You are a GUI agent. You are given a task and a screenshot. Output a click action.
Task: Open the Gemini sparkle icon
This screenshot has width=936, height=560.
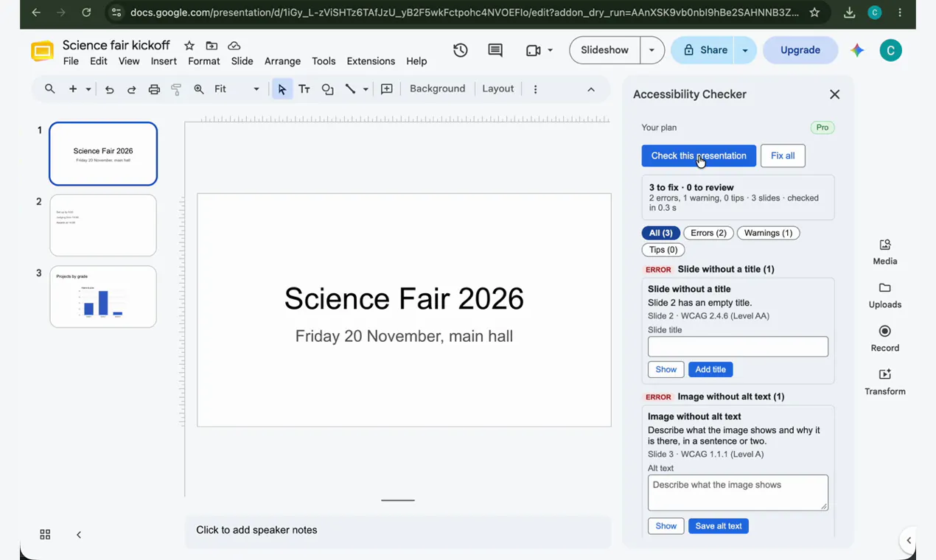point(856,50)
